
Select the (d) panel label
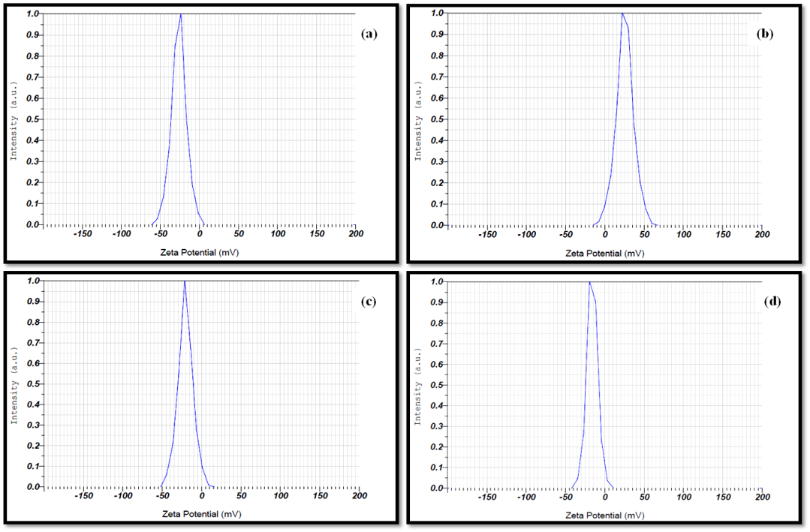[772, 302]
